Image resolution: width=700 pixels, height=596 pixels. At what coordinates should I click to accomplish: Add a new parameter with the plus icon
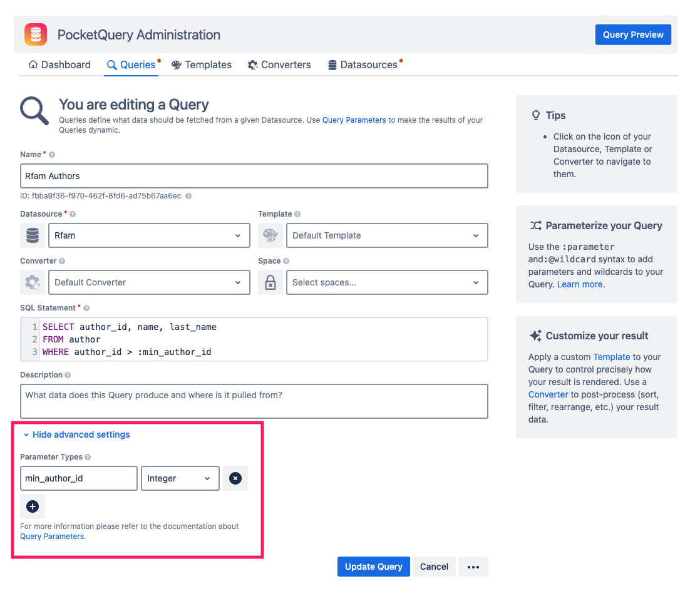tap(32, 506)
